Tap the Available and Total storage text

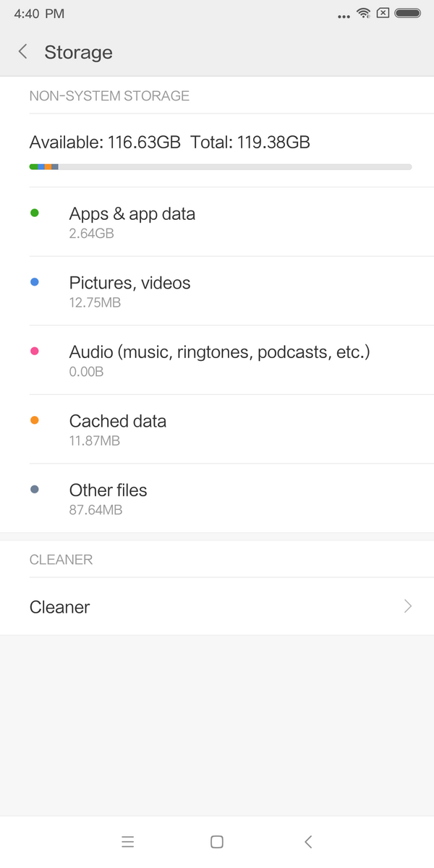(170, 142)
